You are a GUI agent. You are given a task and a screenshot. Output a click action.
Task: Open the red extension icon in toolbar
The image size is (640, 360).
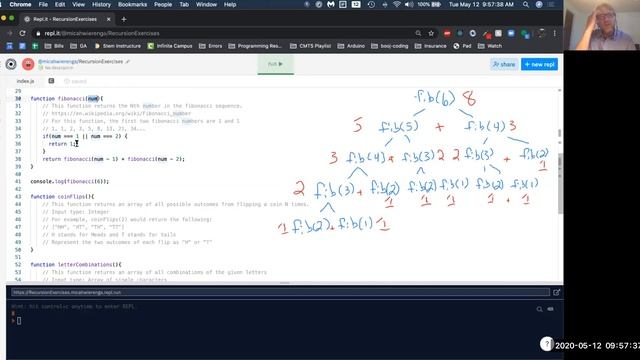click(x=447, y=33)
